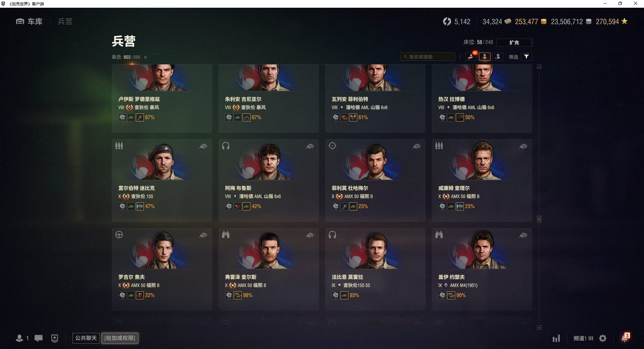Click the 扩充 expand bunks button
The height and width of the screenshot is (349, 644).
pyautogui.click(x=514, y=43)
